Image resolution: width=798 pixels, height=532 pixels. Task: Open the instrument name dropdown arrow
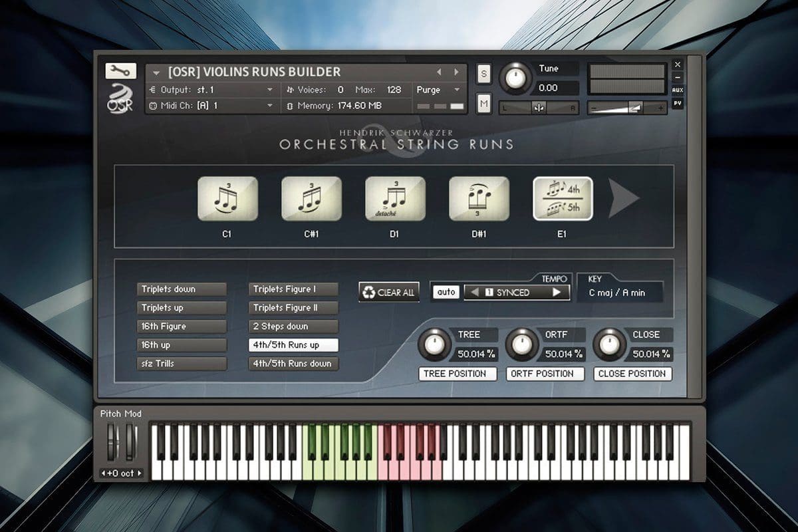click(156, 72)
